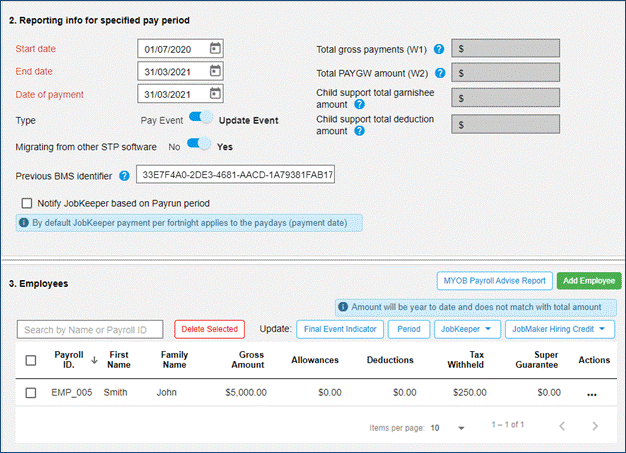This screenshot has width=626, height=453.
Task: Expand the JobMaker Hiring Credit dropdown
Action: (x=560, y=329)
